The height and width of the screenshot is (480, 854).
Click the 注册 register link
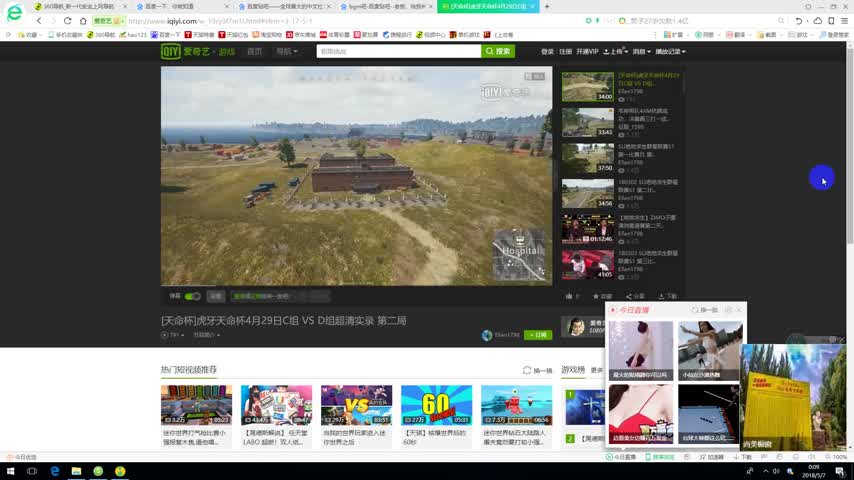565,51
